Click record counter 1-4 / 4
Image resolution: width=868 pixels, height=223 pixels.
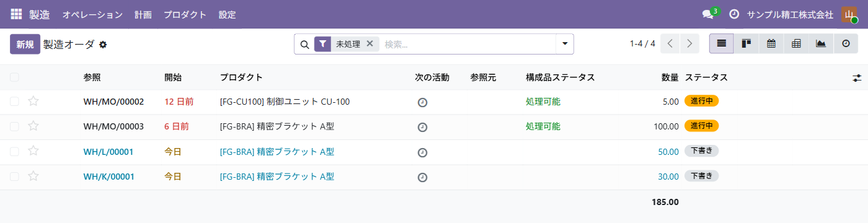(x=642, y=43)
